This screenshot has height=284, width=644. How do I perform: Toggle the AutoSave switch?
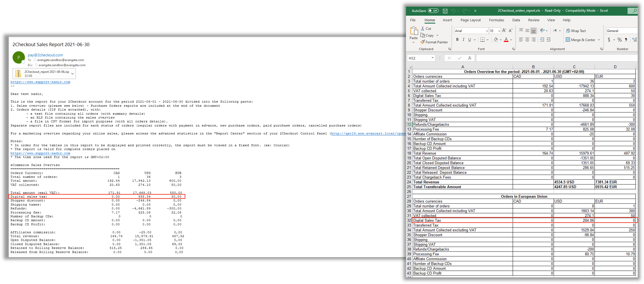pyautogui.click(x=433, y=11)
